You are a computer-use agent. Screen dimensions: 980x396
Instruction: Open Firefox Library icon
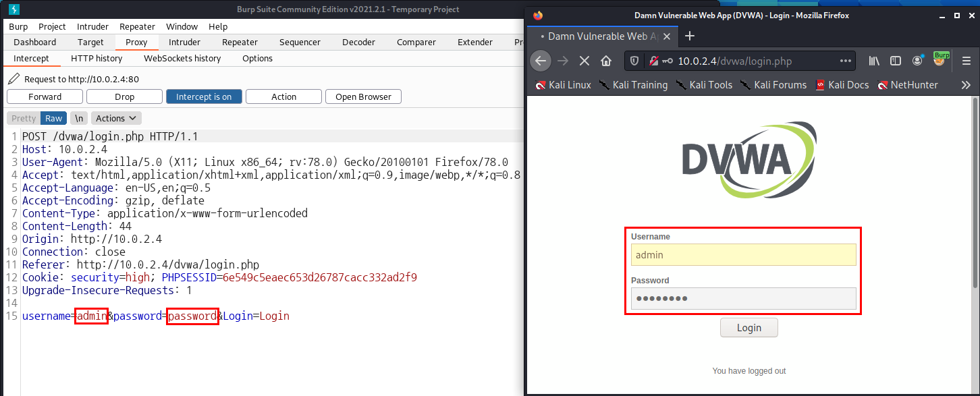(874, 61)
